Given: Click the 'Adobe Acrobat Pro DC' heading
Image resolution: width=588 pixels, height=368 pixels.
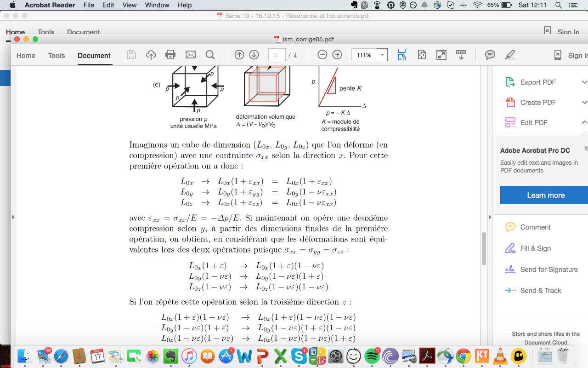Looking at the screenshot, I should [535, 150].
